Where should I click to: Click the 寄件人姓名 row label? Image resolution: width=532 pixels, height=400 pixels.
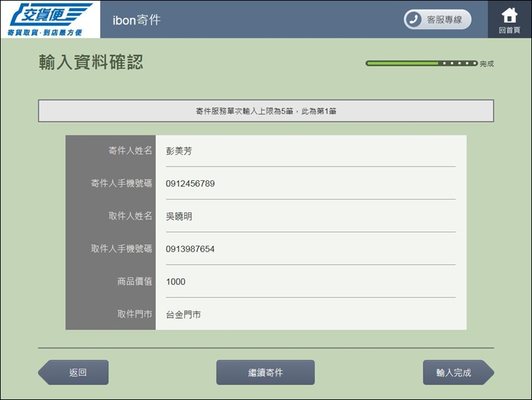click(x=130, y=151)
